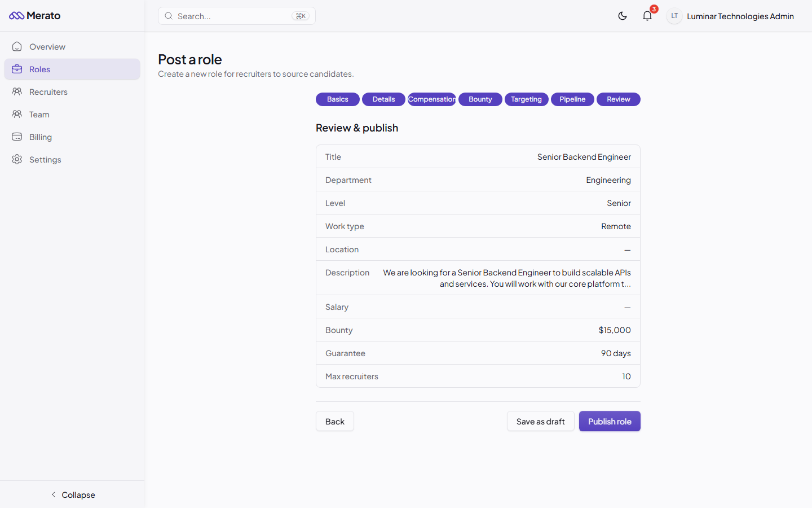Click the Merato logo icon
The height and width of the screenshot is (508, 812).
click(16, 16)
